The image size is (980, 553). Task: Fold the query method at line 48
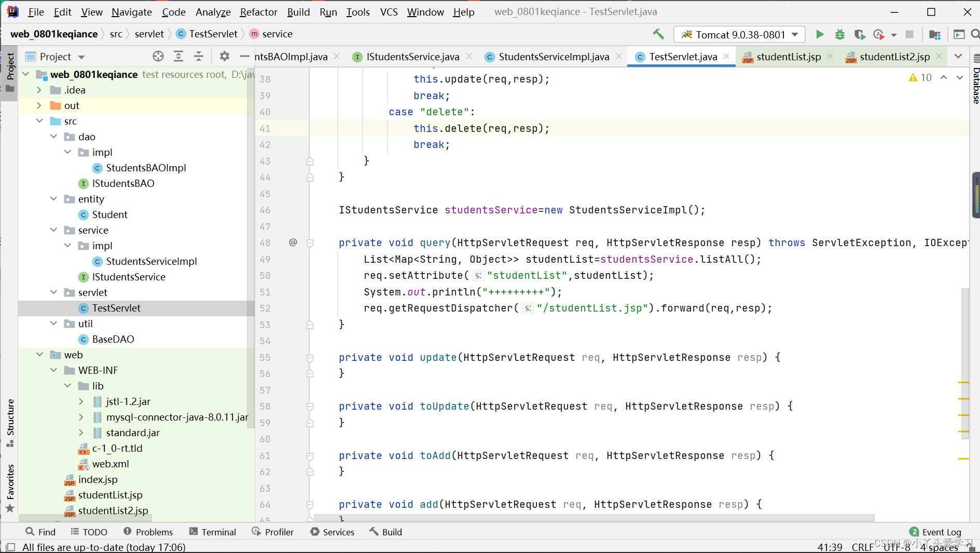pos(310,242)
